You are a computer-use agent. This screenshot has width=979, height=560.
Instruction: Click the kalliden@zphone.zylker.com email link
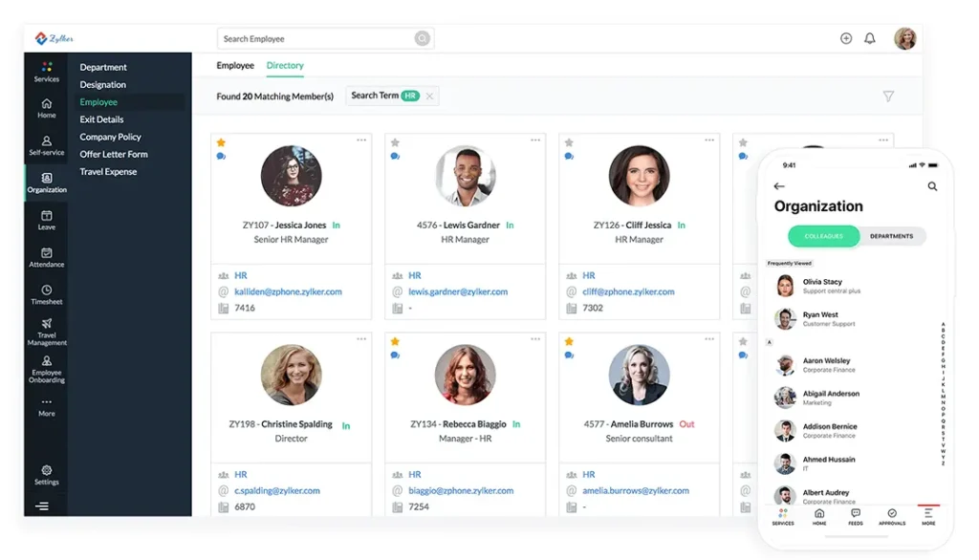[x=288, y=291]
